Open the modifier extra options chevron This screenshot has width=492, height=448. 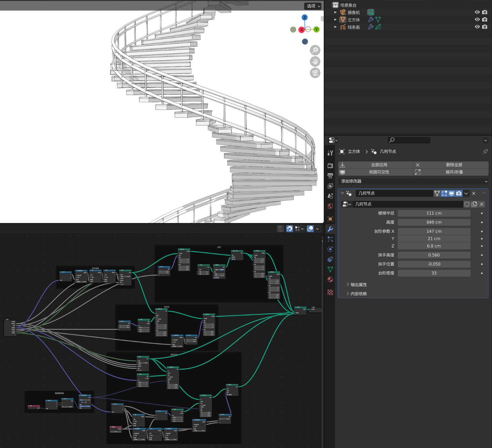tap(466, 193)
